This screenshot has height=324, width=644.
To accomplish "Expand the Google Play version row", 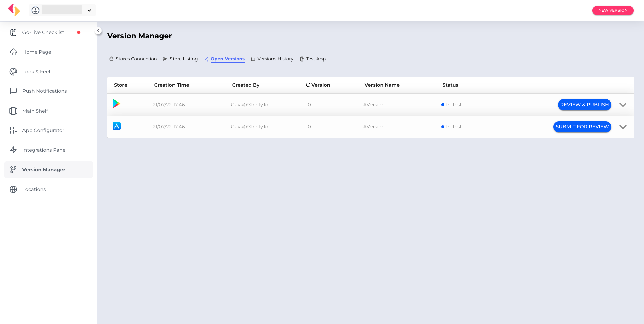I will 623,105.
